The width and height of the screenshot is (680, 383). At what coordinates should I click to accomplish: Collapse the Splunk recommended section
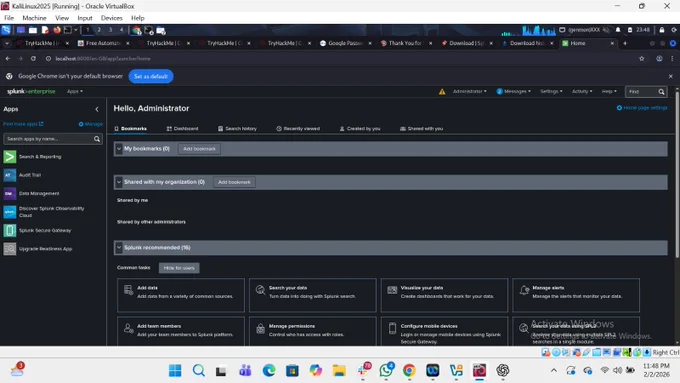pyautogui.click(x=119, y=248)
